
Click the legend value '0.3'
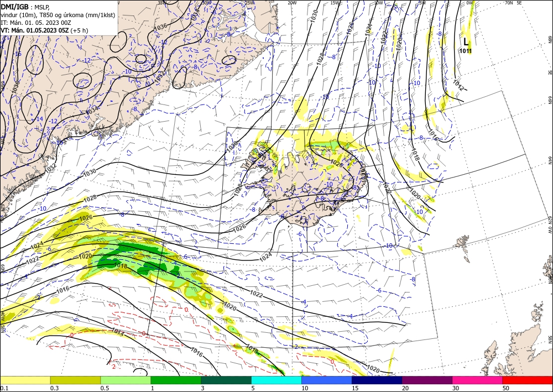[54, 388]
